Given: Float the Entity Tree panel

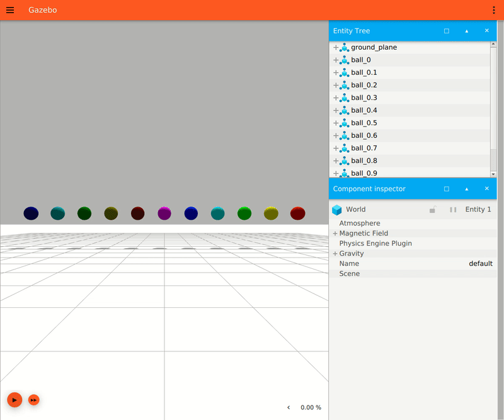Looking at the screenshot, I should point(447,31).
